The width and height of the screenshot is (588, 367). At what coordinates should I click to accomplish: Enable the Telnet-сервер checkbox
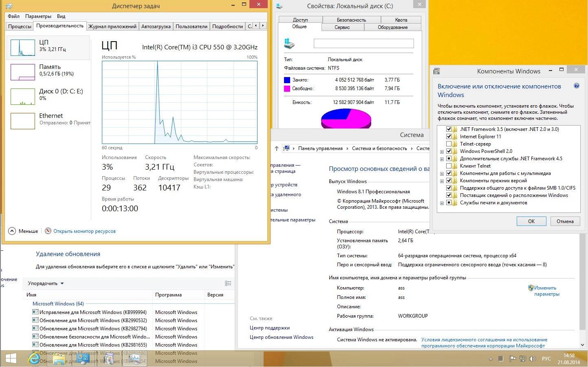pyautogui.click(x=449, y=144)
